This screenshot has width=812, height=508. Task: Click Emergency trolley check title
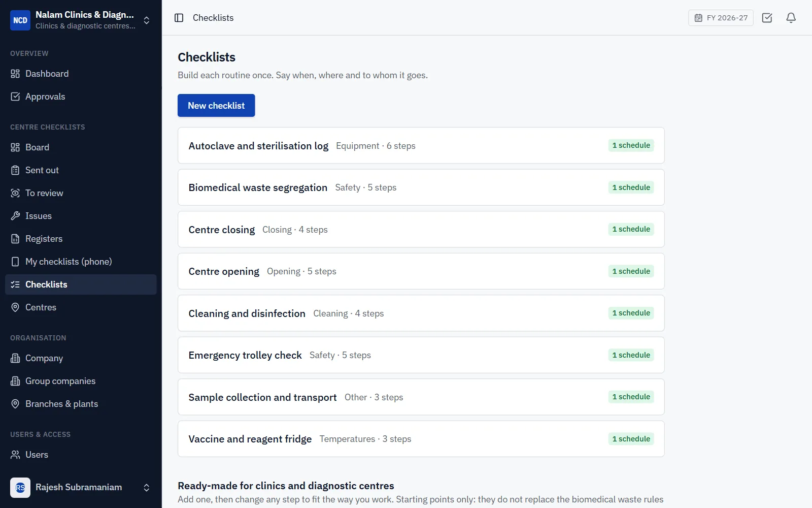click(245, 355)
